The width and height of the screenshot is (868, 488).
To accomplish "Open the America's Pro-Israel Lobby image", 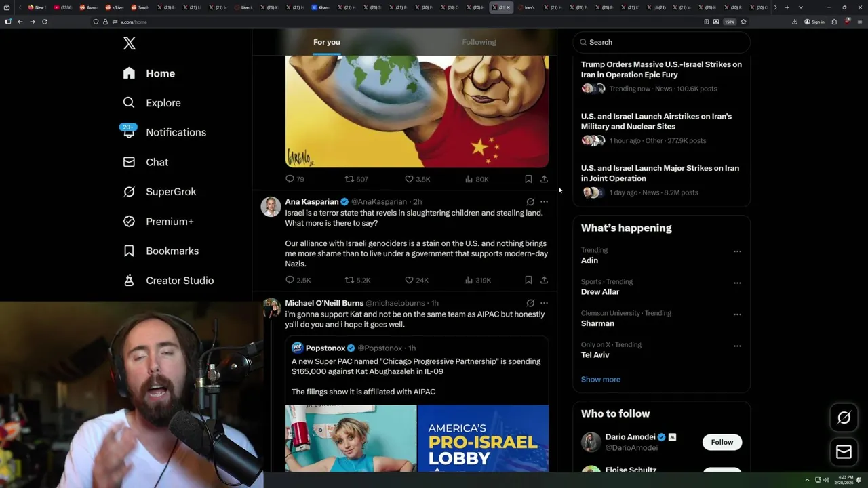I will coord(483,438).
